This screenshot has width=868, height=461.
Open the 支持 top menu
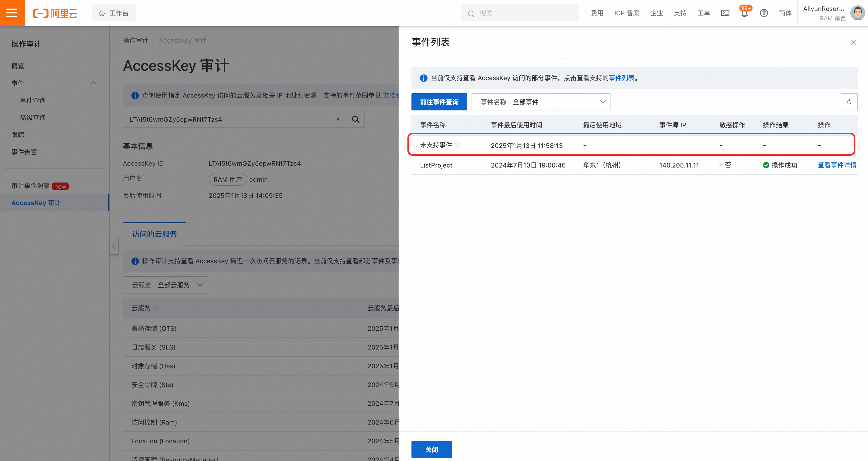point(680,13)
